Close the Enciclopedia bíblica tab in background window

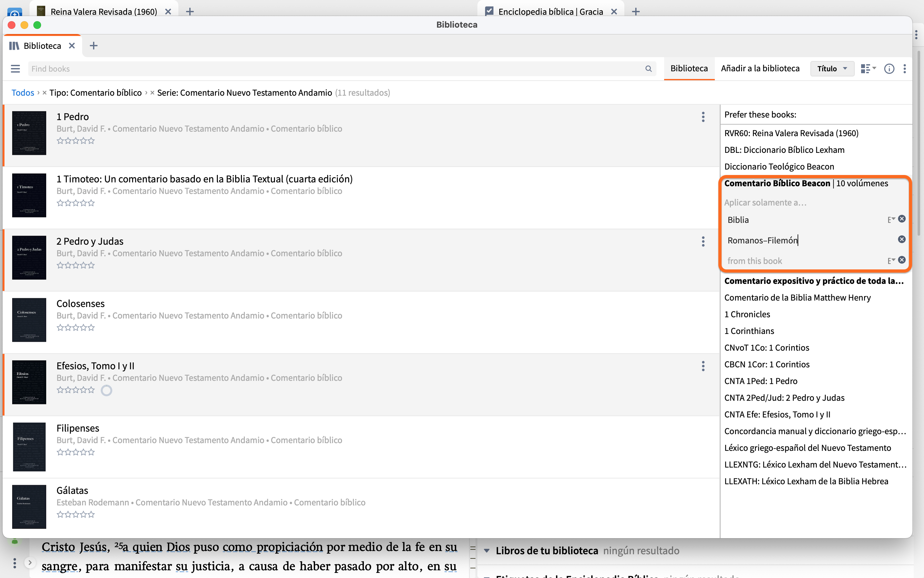614,12
